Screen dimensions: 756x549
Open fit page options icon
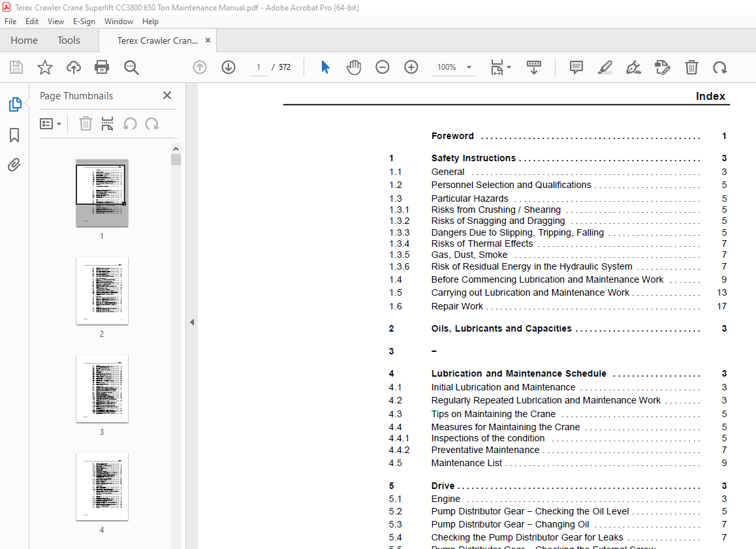[497, 67]
